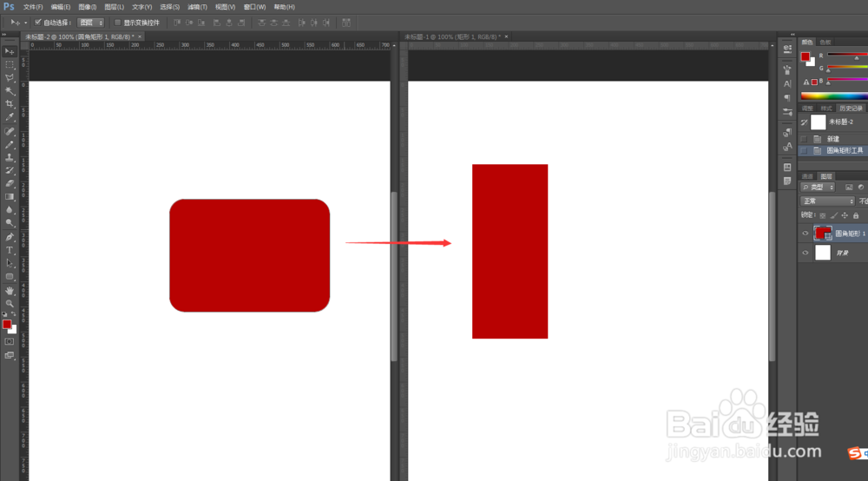Screen dimensions: 868x481
Task: Select the Hand tool
Action: pyautogui.click(x=10, y=291)
